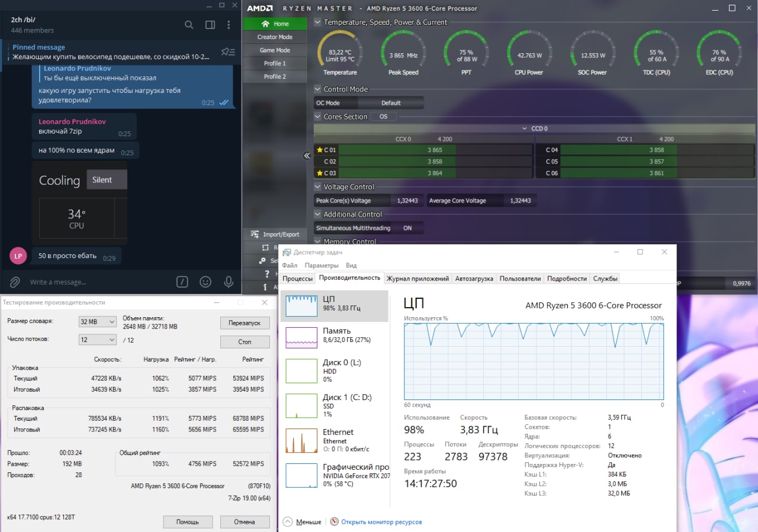Viewport: 758px width, 532px height.
Task: Click the star icon on core C 03
Action: [x=320, y=173]
